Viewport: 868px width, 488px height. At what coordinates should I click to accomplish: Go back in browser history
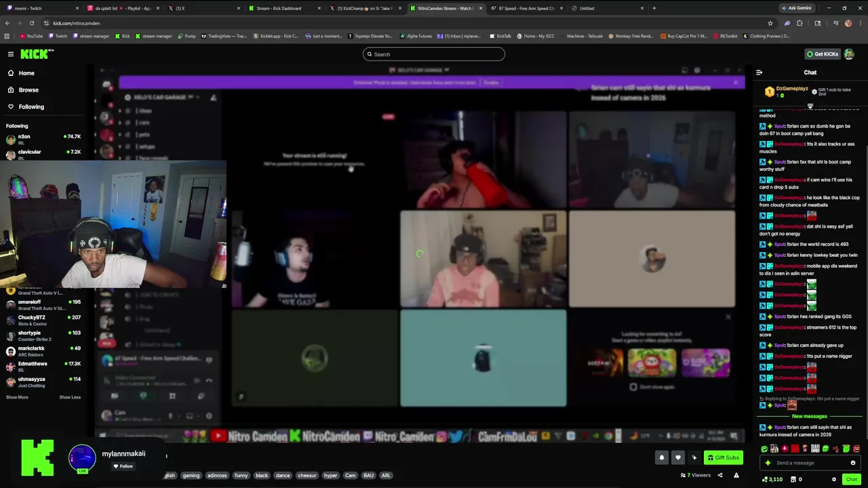pos(7,23)
